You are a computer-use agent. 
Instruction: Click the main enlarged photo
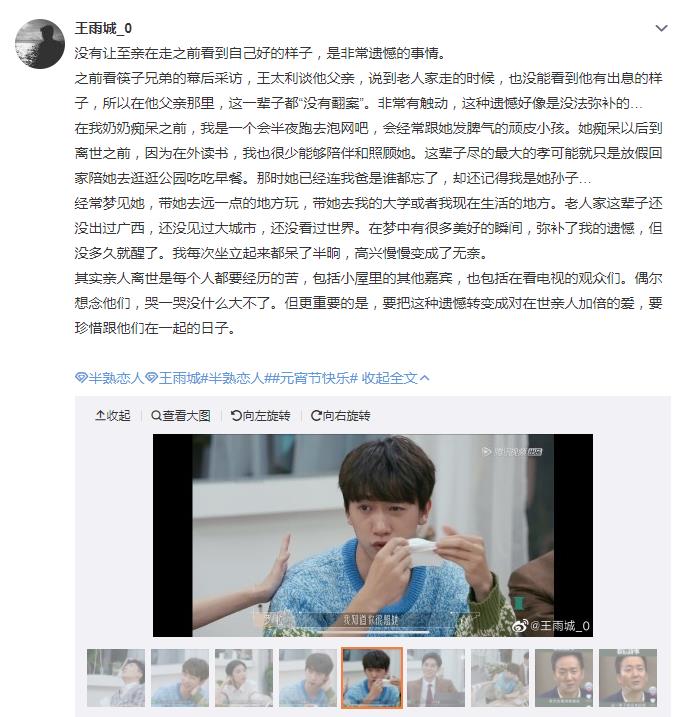373,535
